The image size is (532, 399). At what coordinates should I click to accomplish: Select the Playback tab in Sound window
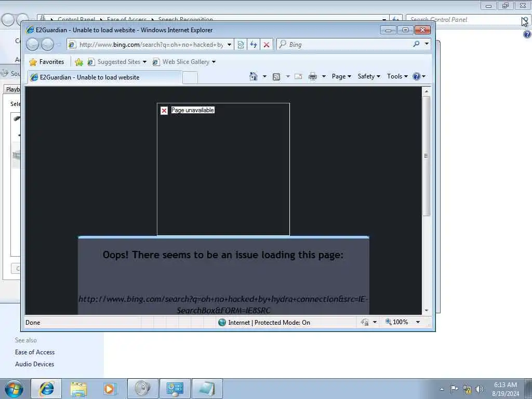13,89
